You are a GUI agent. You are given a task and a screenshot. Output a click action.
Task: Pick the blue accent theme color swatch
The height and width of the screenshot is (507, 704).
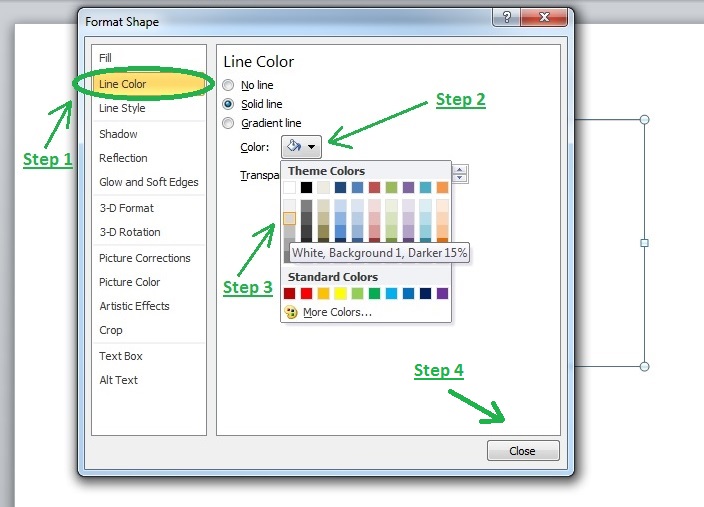pos(357,187)
